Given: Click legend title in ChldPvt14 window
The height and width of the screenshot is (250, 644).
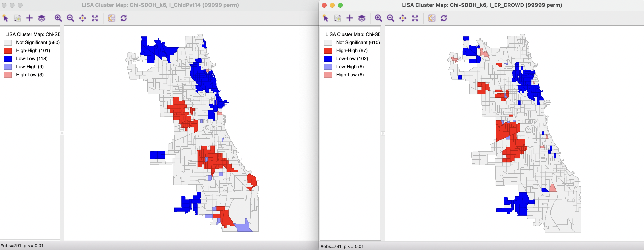Looking at the screenshot, I should 32,34.
